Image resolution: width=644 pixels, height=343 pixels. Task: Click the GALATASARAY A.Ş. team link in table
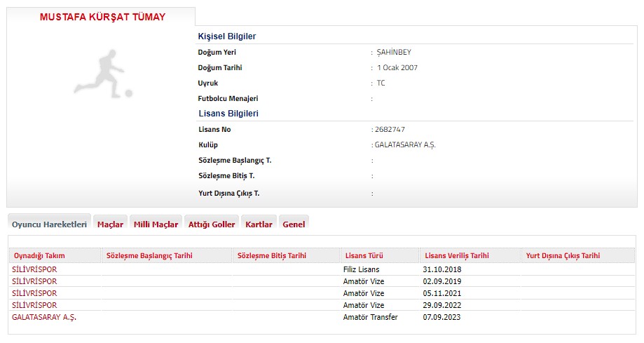pos(44,317)
